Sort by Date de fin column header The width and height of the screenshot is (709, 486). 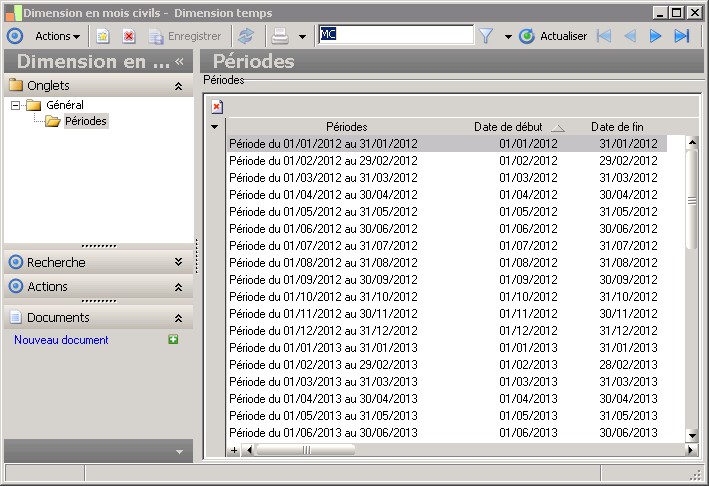pyautogui.click(x=617, y=127)
